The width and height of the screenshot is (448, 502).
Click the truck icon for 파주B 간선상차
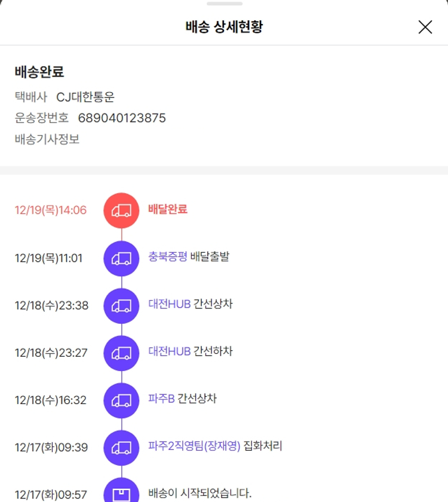(x=121, y=400)
